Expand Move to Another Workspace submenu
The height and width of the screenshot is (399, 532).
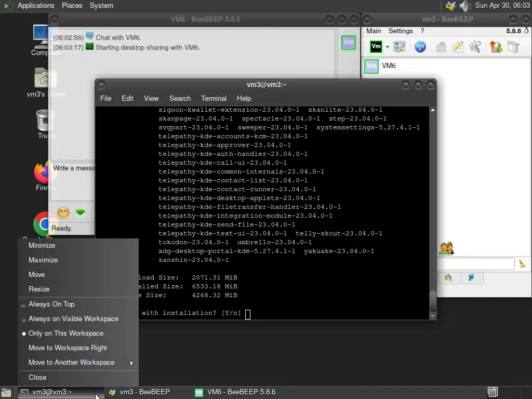(x=78, y=363)
